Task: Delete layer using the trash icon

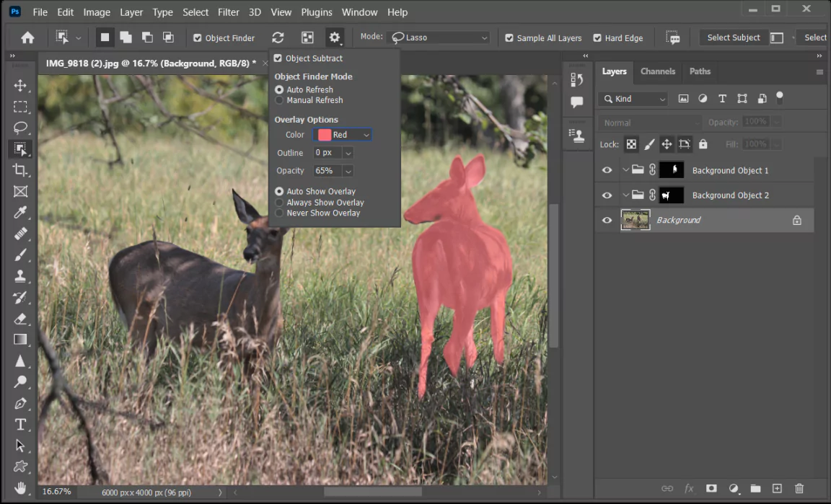Action: click(x=799, y=488)
